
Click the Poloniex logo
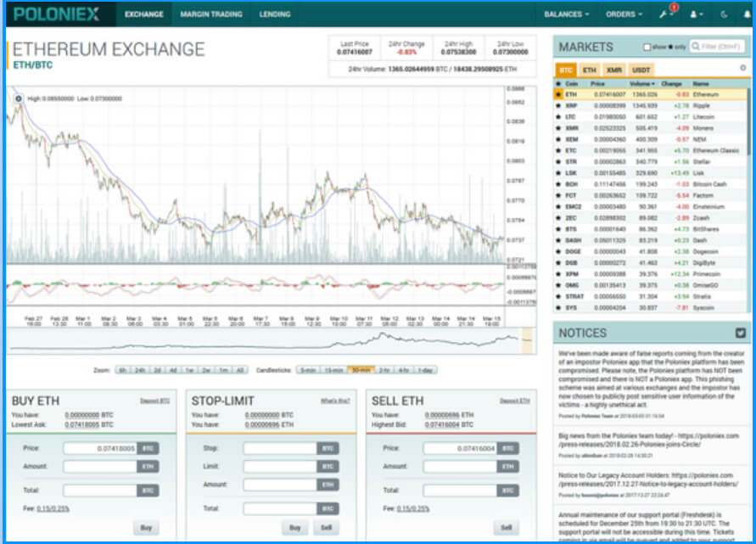(56, 14)
